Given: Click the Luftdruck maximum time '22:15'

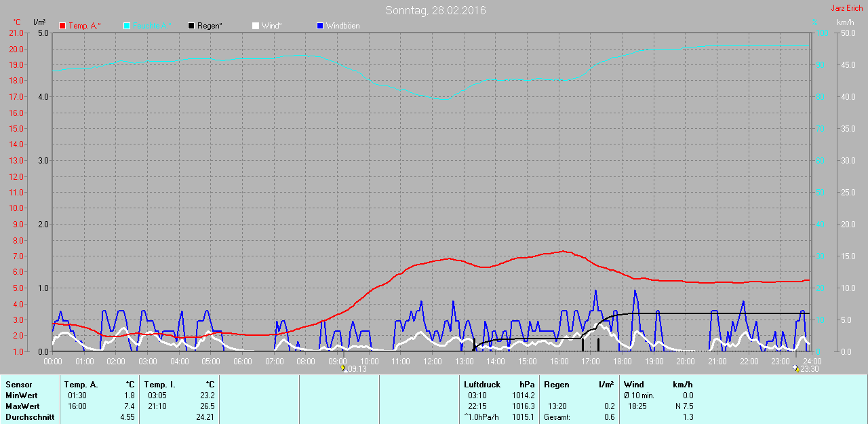Looking at the screenshot, I should pyautogui.click(x=477, y=406).
